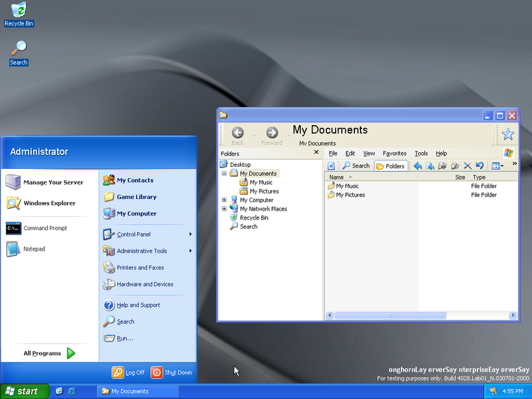This screenshot has height=399, width=532.
Task: Click the Shut Down button
Action: (172, 372)
